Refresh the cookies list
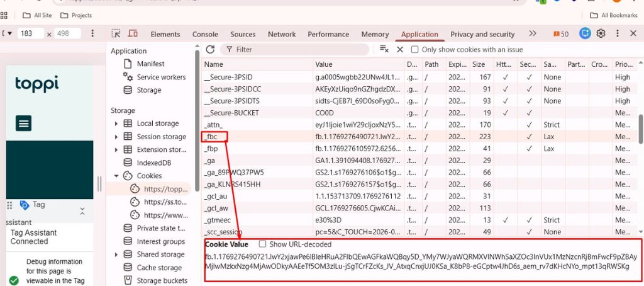Viewport: 644px width, 286px height. pyautogui.click(x=210, y=49)
